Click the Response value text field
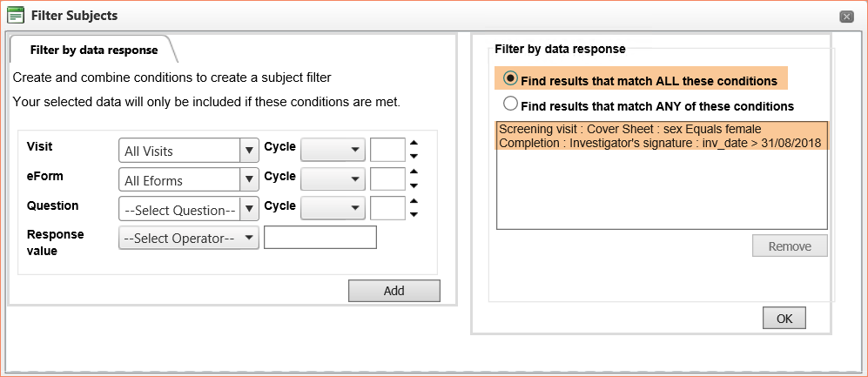 320,238
